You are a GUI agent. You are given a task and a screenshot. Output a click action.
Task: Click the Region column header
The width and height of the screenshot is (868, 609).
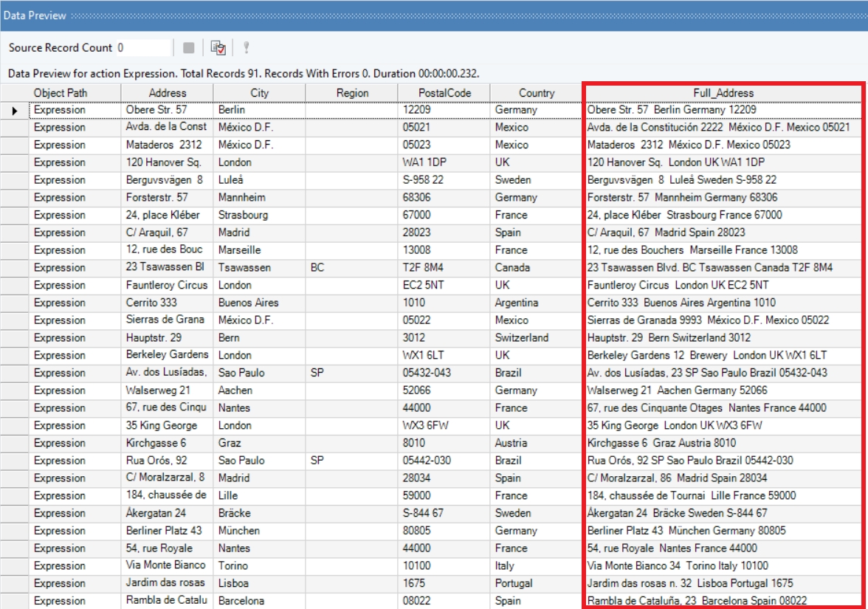352,93
